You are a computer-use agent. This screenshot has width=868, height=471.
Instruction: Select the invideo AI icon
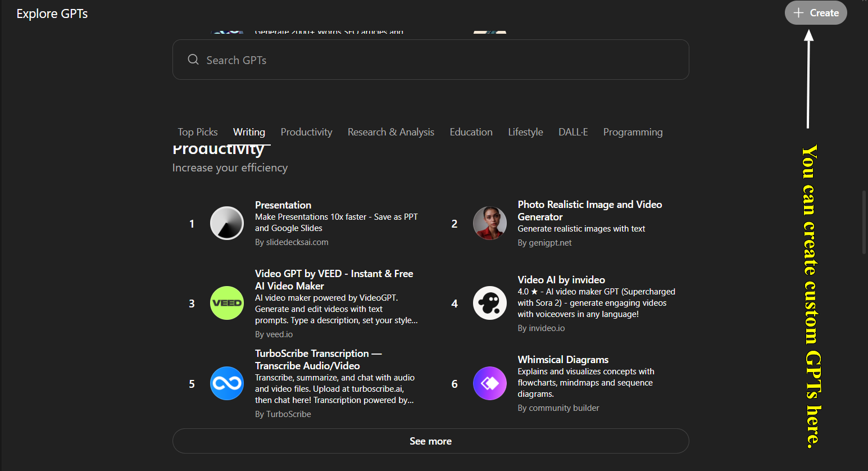pyautogui.click(x=489, y=303)
